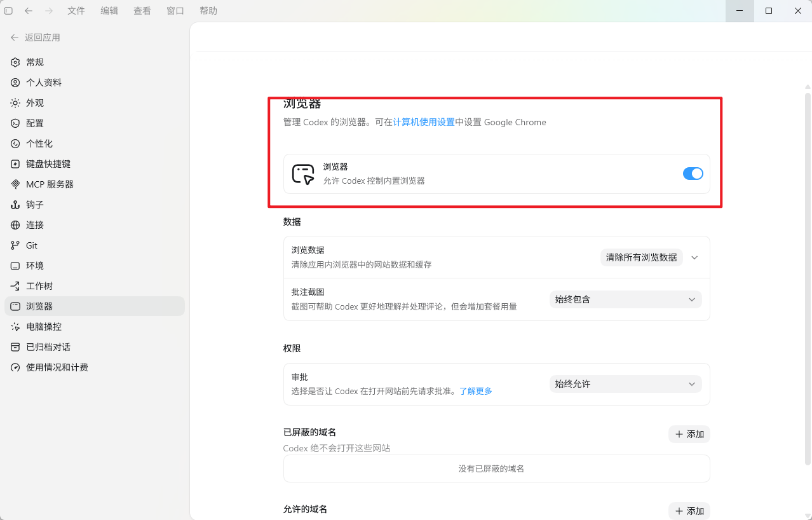The image size is (812, 520).
Task: Open the 审批 始终允许 dropdown
Action: pyautogui.click(x=625, y=384)
